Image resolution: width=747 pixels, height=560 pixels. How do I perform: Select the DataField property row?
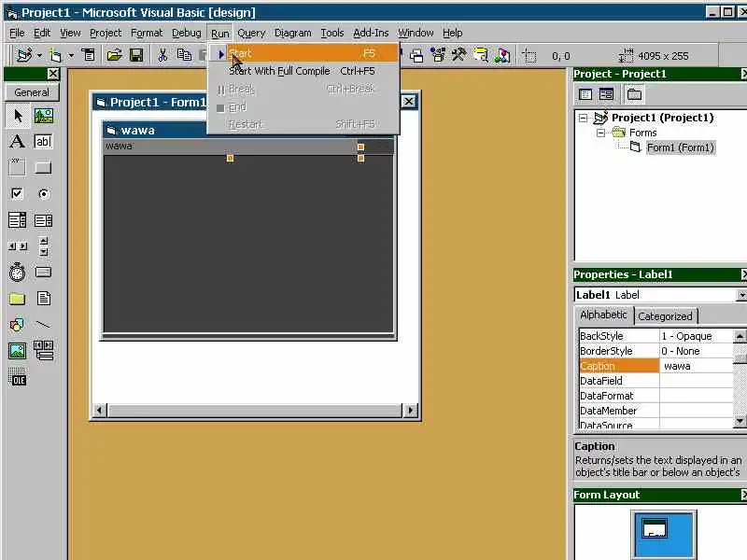tap(655, 381)
